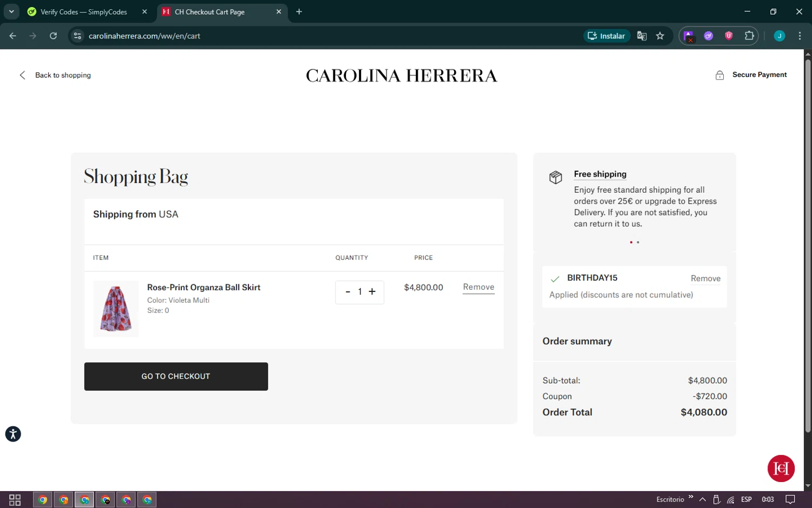Increase skirt quantity with plus button

point(372,291)
